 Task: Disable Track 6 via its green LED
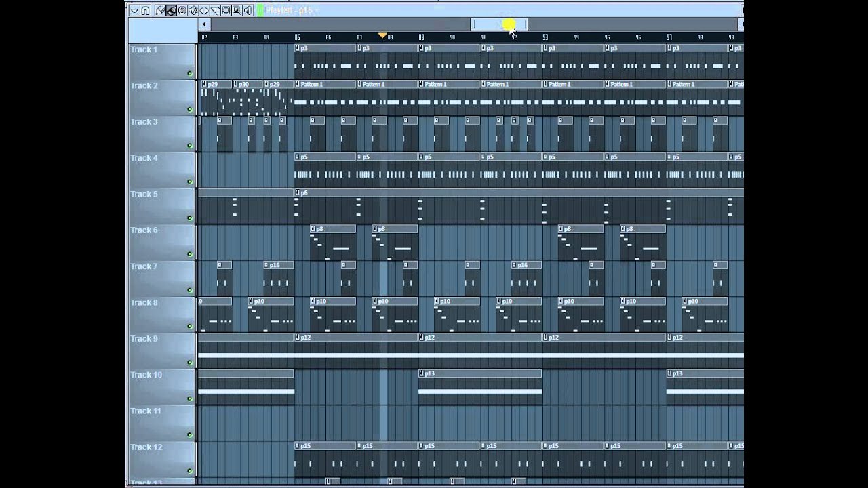coord(189,254)
